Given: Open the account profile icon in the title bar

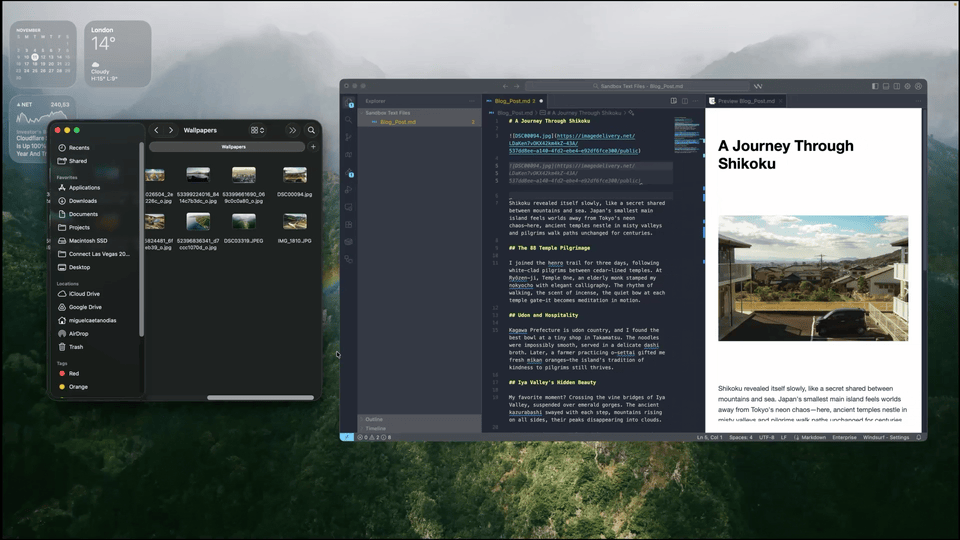Looking at the screenshot, I should coord(918,86).
